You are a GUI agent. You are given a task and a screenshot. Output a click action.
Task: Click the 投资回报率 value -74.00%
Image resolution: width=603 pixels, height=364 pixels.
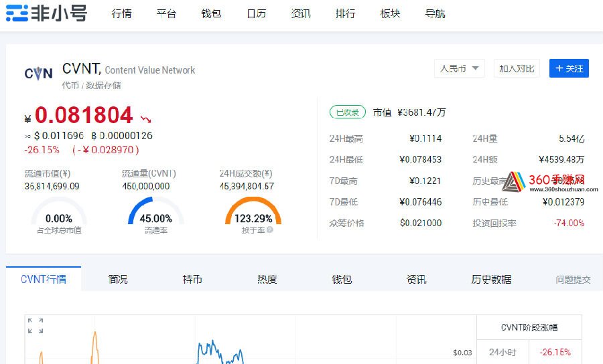tap(569, 223)
